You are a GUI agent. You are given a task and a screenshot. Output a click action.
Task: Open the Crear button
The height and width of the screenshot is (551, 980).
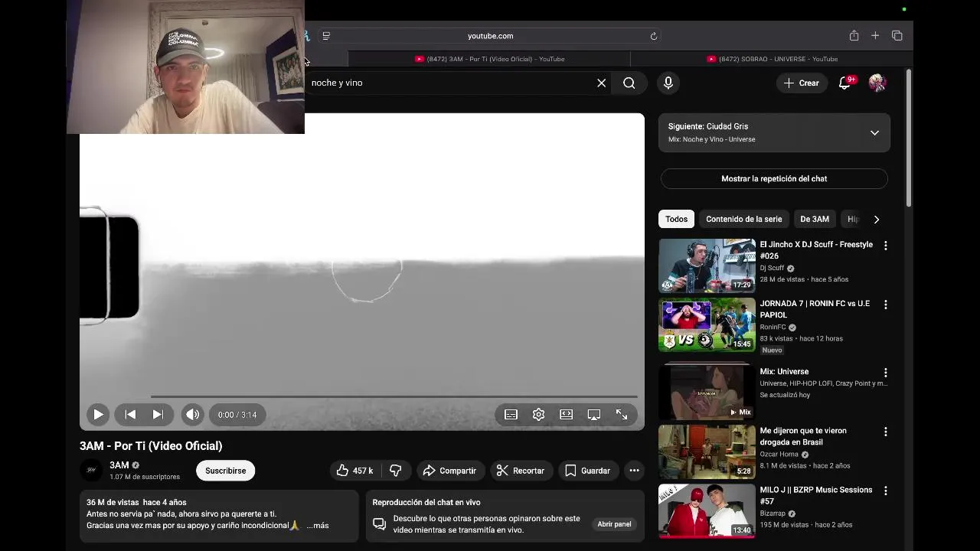coord(802,83)
